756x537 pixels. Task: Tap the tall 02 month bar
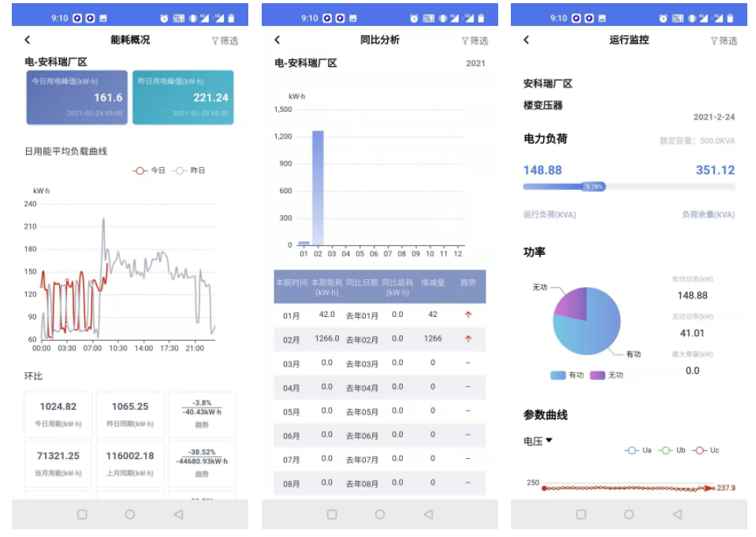[318, 188]
